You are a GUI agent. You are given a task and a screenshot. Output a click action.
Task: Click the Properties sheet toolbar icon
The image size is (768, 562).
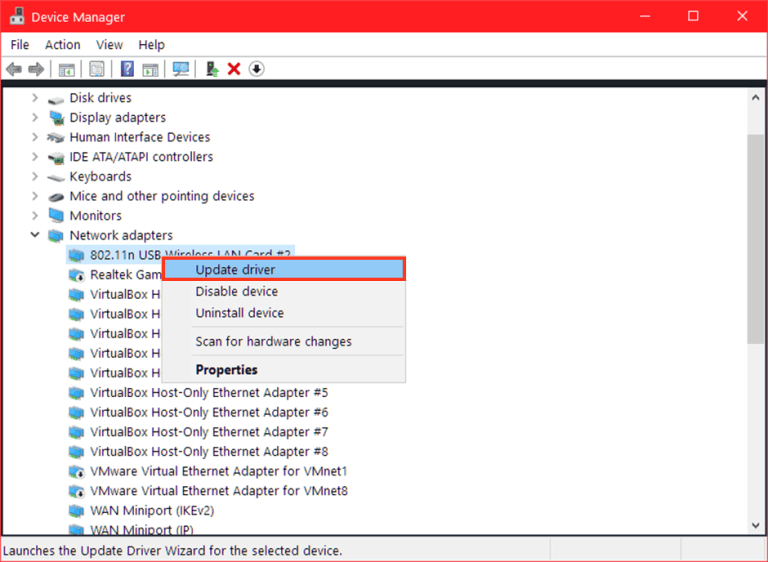97,69
